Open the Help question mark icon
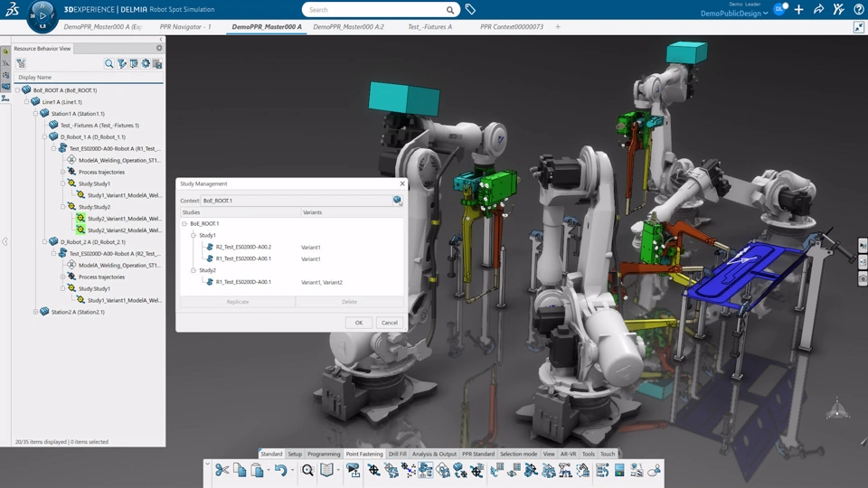 (x=858, y=10)
